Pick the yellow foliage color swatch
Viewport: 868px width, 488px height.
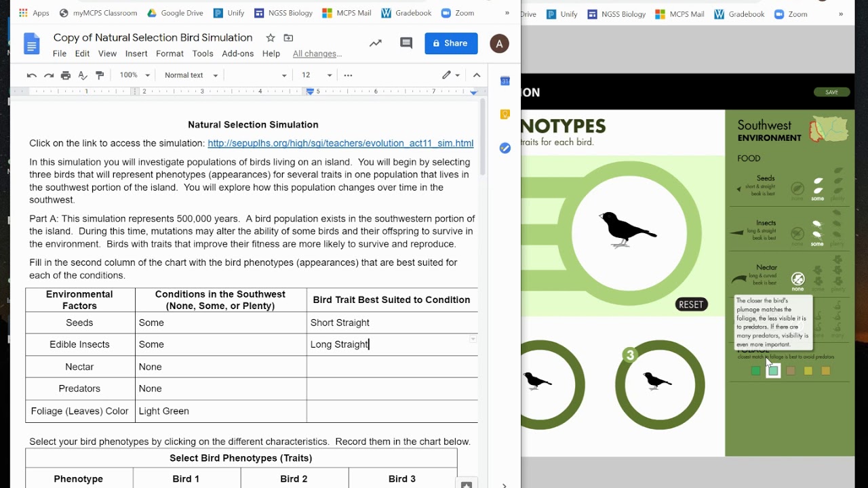tap(808, 371)
